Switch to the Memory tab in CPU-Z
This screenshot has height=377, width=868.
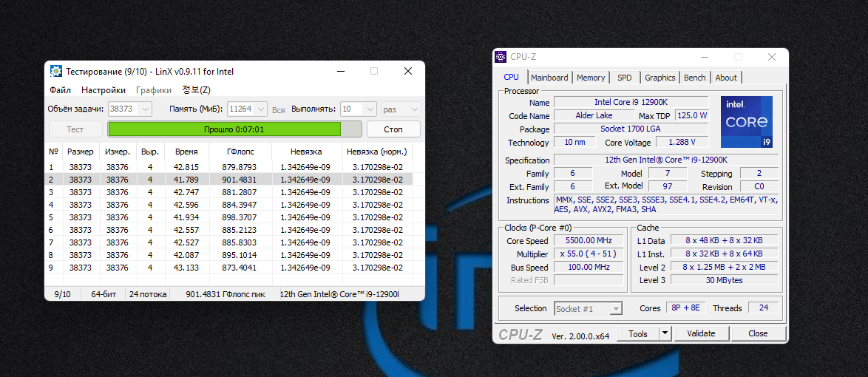point(591,78)
